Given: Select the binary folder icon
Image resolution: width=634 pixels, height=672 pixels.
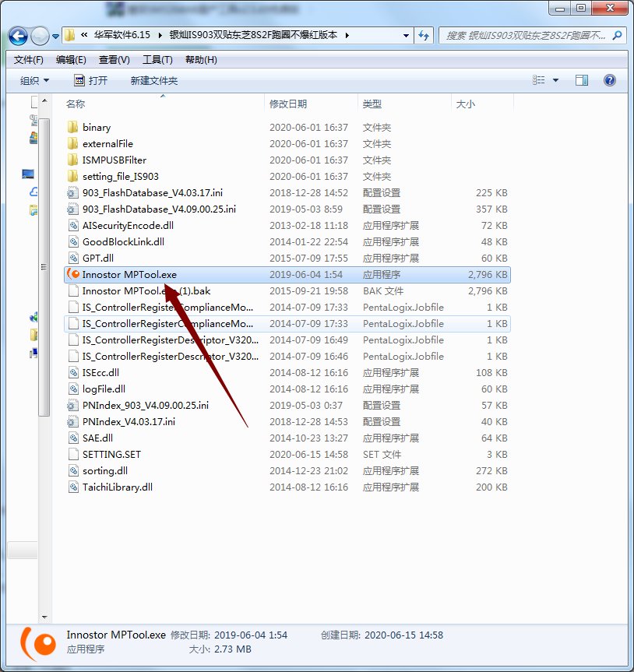Looking at the screenshot, I should 73,127.
